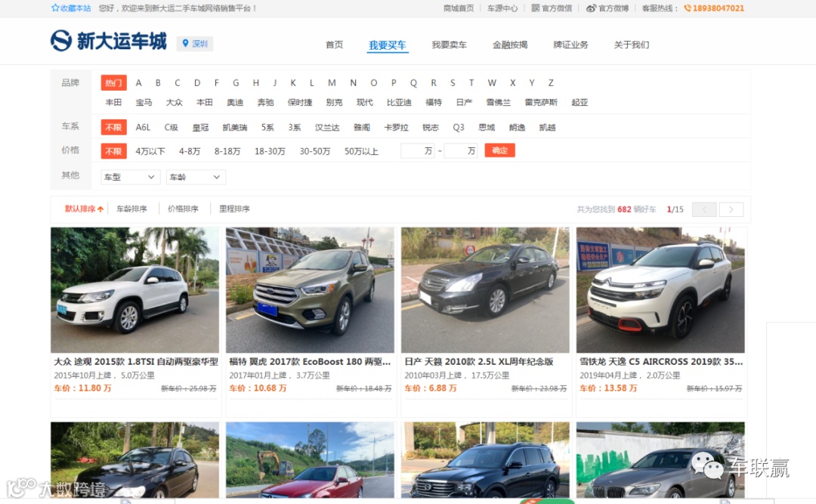
Task: Choose 保时捷 brand
Action: (x=300, y=103)
